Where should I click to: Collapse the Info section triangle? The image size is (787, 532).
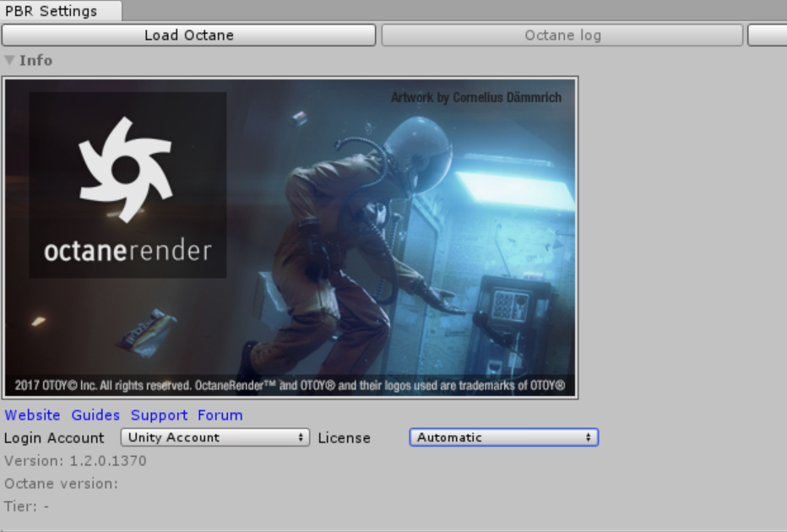(9, 60)
